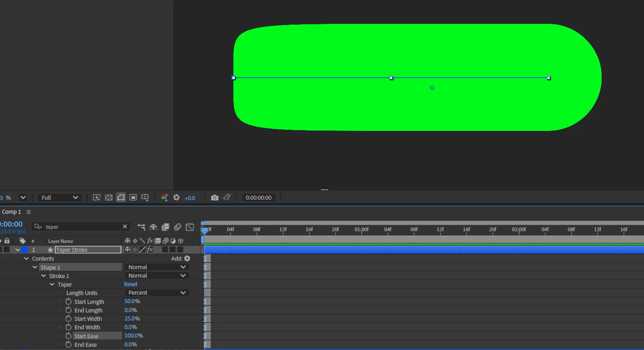
Task: Click the Add contents button
Action: (187, 258)
